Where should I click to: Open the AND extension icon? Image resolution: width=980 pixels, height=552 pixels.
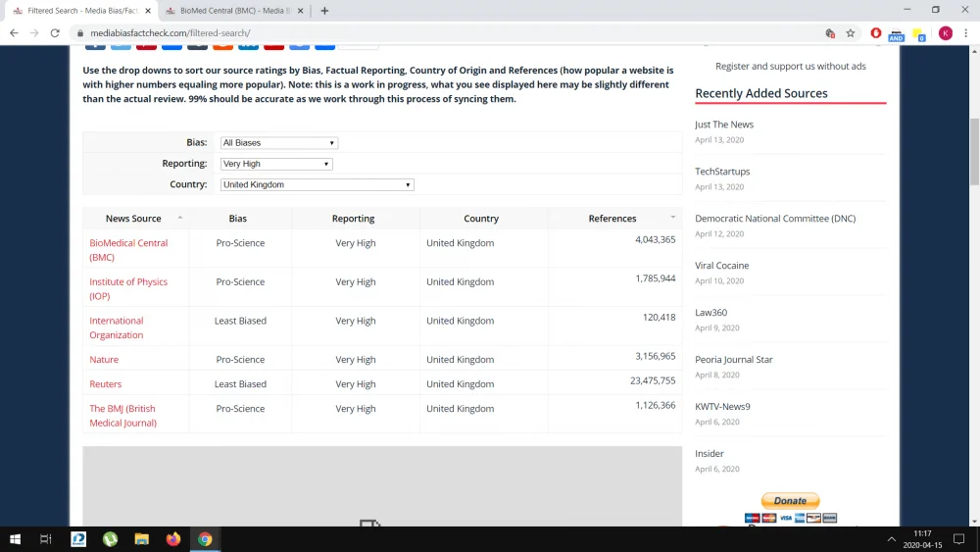click(x=897, y=34)
